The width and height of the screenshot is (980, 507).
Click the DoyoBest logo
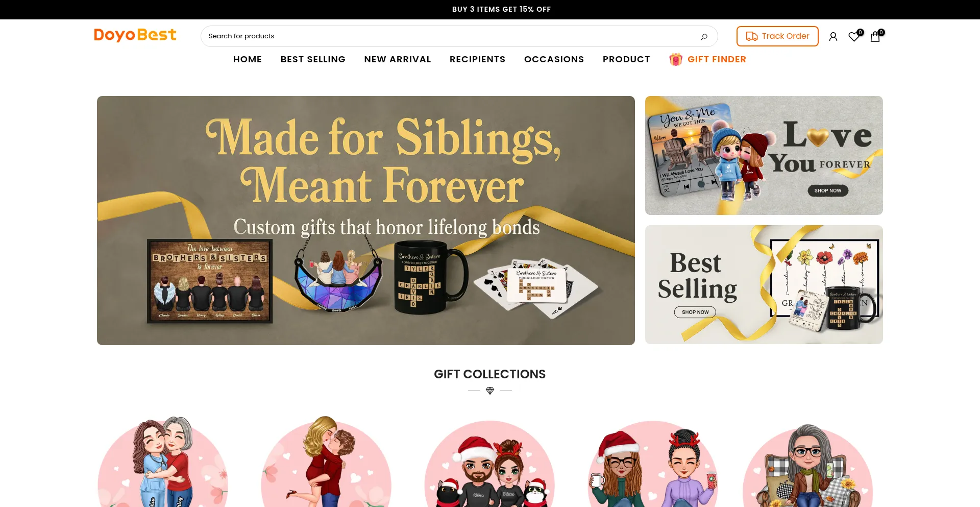(135, 35)
